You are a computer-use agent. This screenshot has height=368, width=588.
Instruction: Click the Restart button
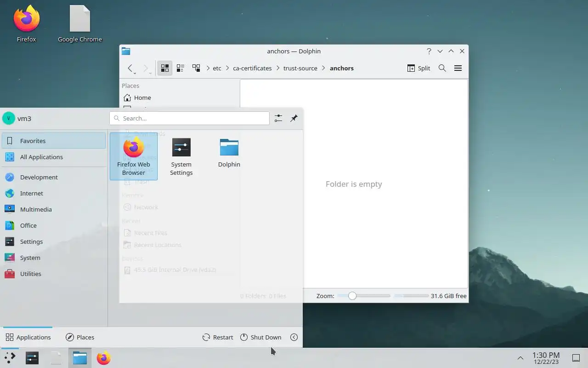pyautogui.click(x=218, y=337)
